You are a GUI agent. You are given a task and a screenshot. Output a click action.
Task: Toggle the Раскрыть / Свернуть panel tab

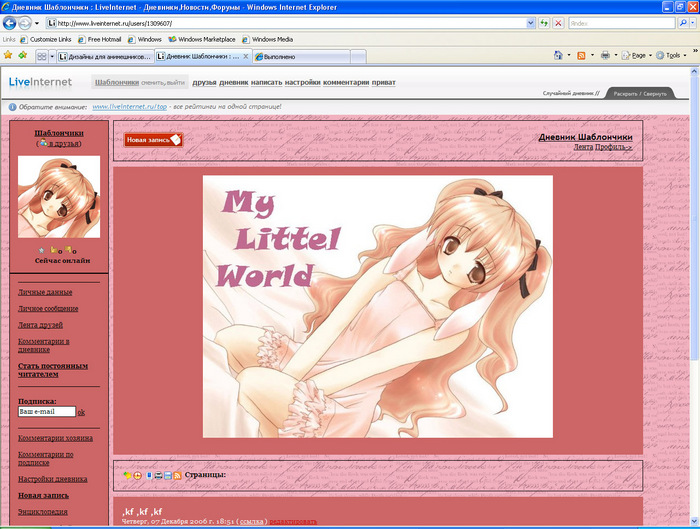(x=640, y=94)
